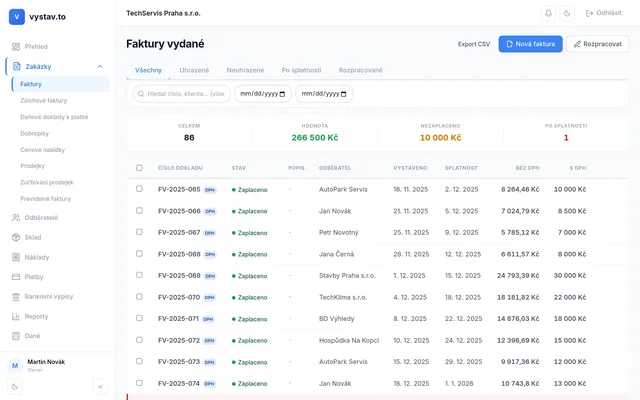
Task: Click the DPH badge on FV-2025-074
Action: pyautogui.click(x=209, y=384)
